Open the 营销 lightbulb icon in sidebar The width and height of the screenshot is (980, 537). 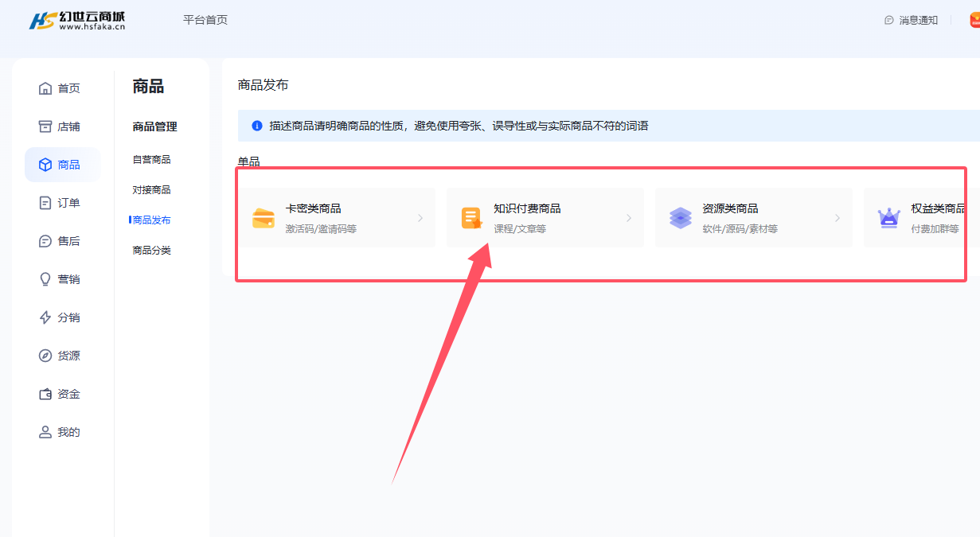coord(45,279)
